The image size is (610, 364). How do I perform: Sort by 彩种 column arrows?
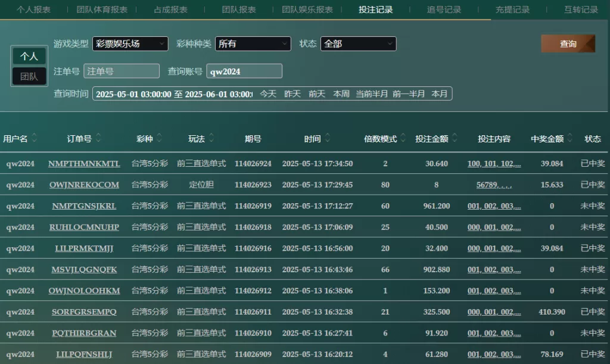tap(159, 138)
